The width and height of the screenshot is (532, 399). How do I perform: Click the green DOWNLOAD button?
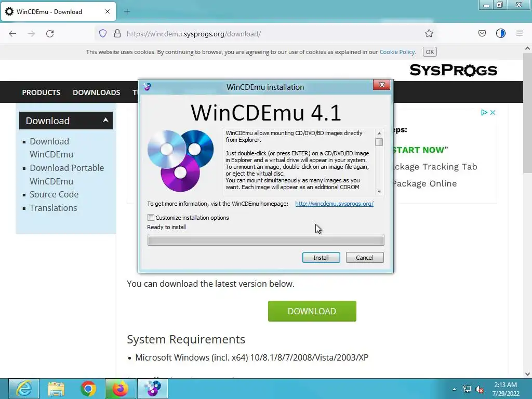(x=312, y=311)
